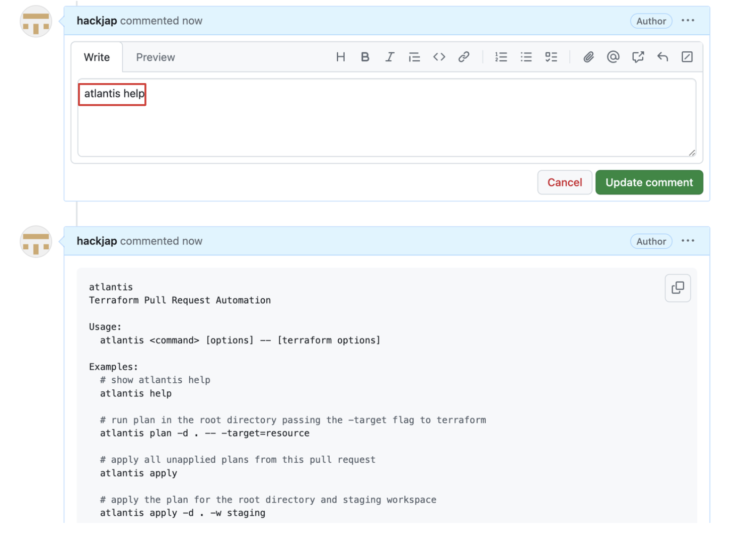Open options menu for the comment being edited
Image resolution: width=756 pixels, height=554 pixels.
(688, 21)
